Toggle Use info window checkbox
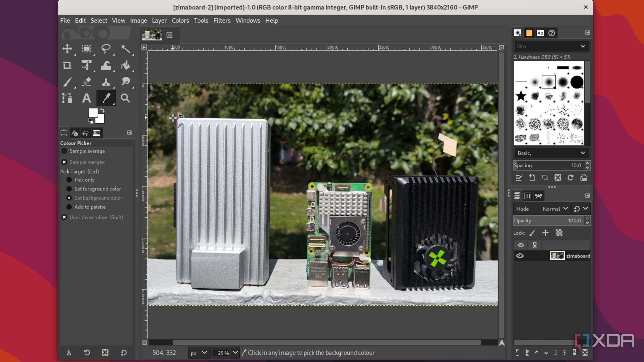This screenshot has height=362, width=644. pos(64,217)
